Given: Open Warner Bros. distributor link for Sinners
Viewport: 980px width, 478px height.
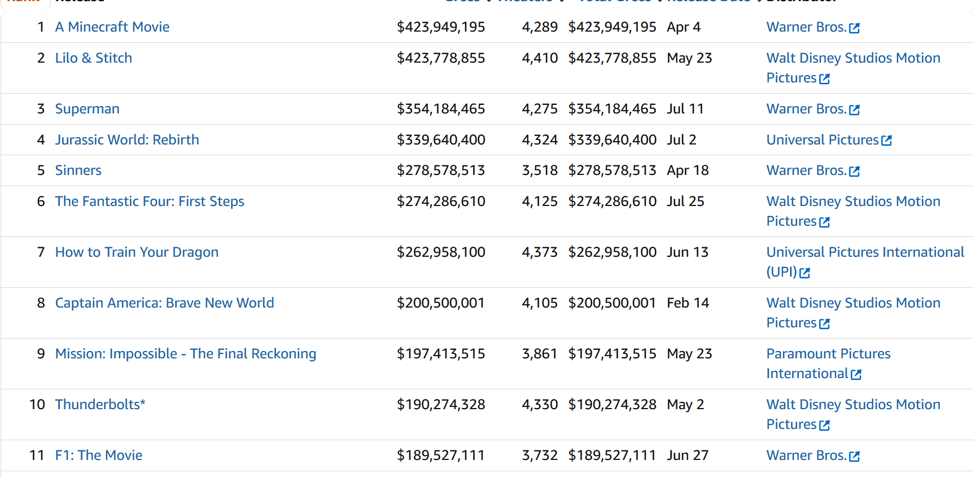Looking at the screenshot, I should click(806, 170).
